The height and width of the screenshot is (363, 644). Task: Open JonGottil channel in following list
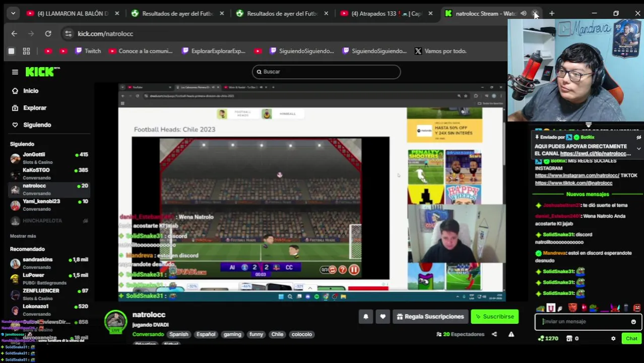coord(49,158)
